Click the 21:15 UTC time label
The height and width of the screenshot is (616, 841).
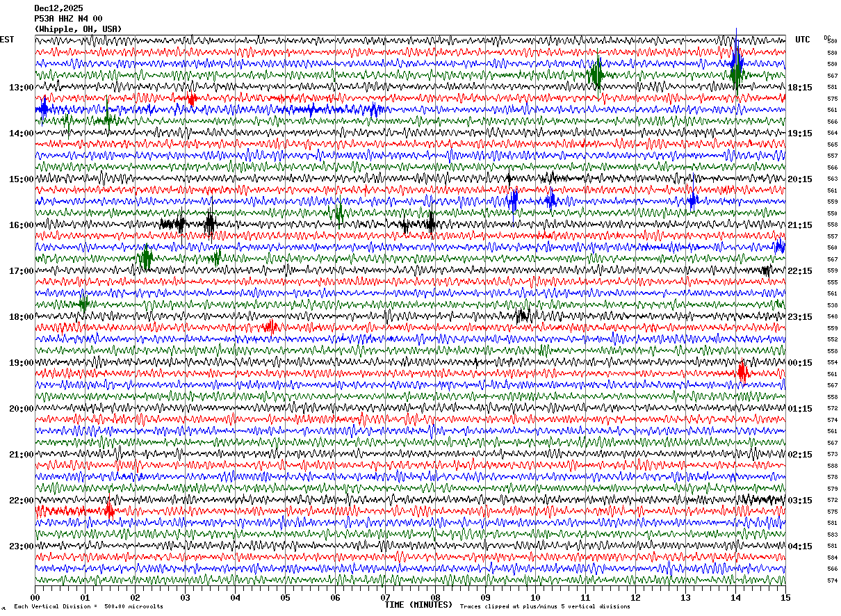tap(800, 225)
